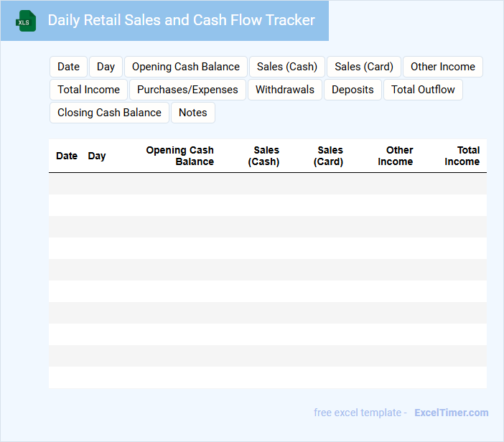Choose the Opening Cash Balance tag
Screen dimensions: 504x442
tap(185, 67)
